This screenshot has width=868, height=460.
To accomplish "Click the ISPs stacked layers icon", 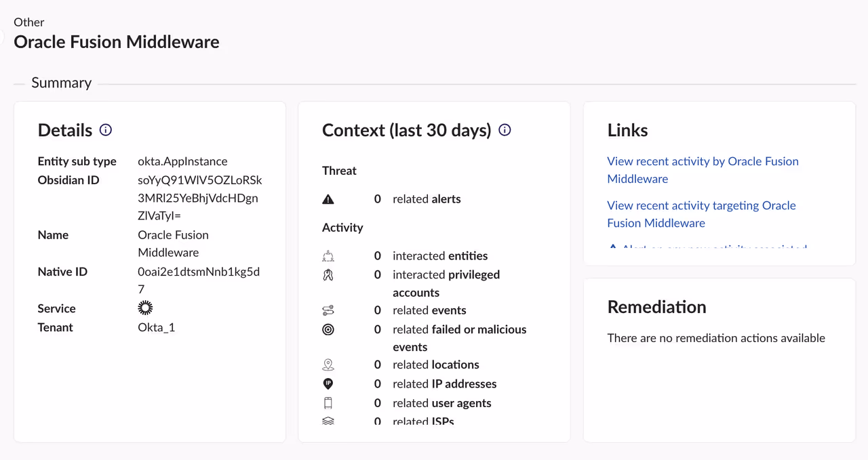I will [x=328, y=421].
